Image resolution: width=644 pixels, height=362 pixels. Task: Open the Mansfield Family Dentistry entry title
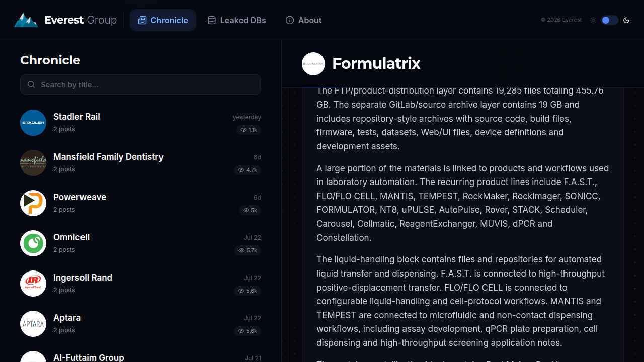pos(108,157)
